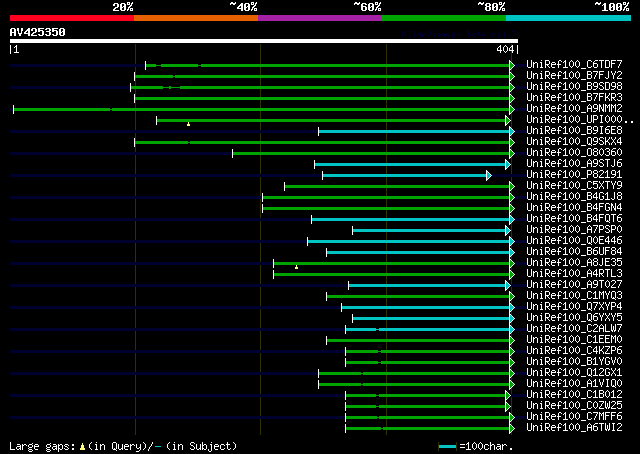Select label UniRef100_C0ZW25
Screen dimensions: 640x454
pos(574,406)
